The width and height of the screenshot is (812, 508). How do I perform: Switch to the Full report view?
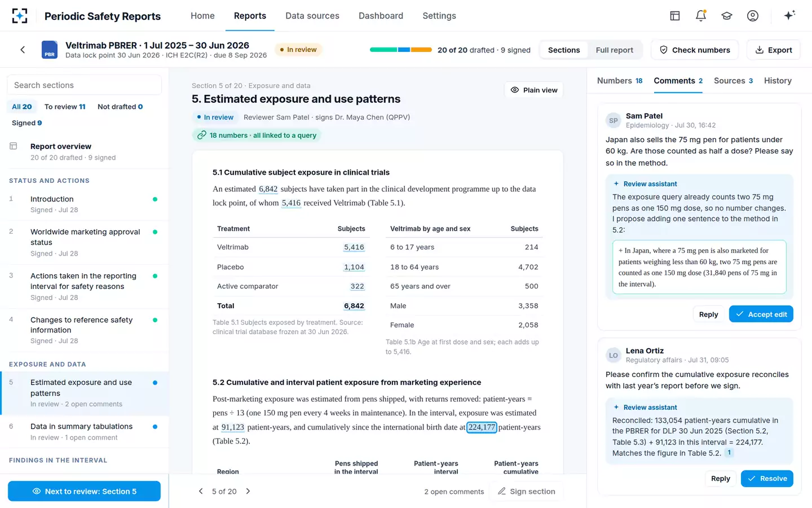[615, 50]
